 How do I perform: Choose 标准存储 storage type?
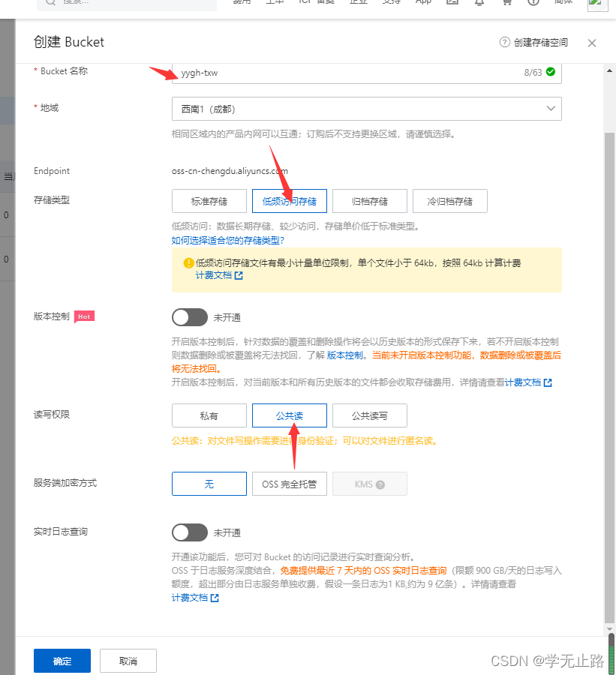click(209, 201)
